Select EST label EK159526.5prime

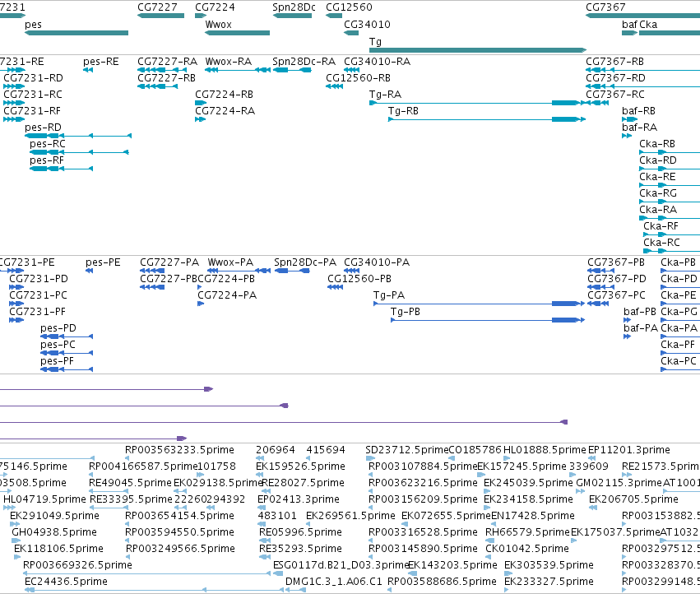click(300, 466)
